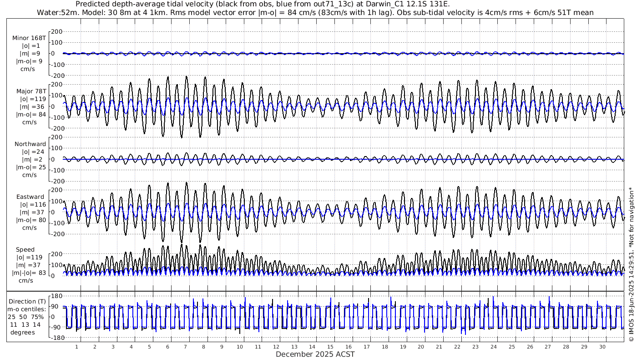
Task: Click the December 2025 ACST axis title
Action: [315, 354]
